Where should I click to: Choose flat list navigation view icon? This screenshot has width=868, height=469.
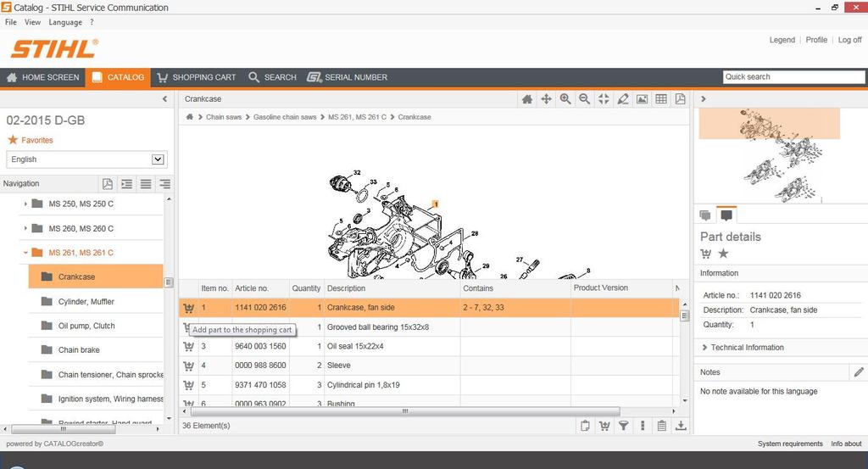click(x=146, y=184)
